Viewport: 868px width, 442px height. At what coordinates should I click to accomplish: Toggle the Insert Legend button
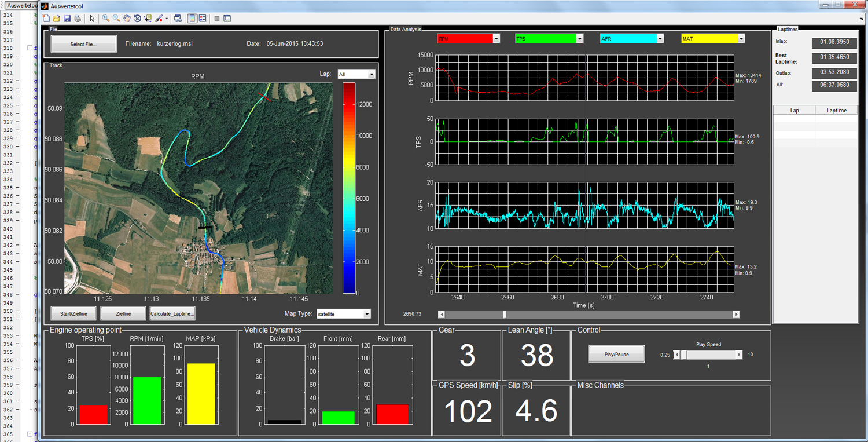(203, 19)
